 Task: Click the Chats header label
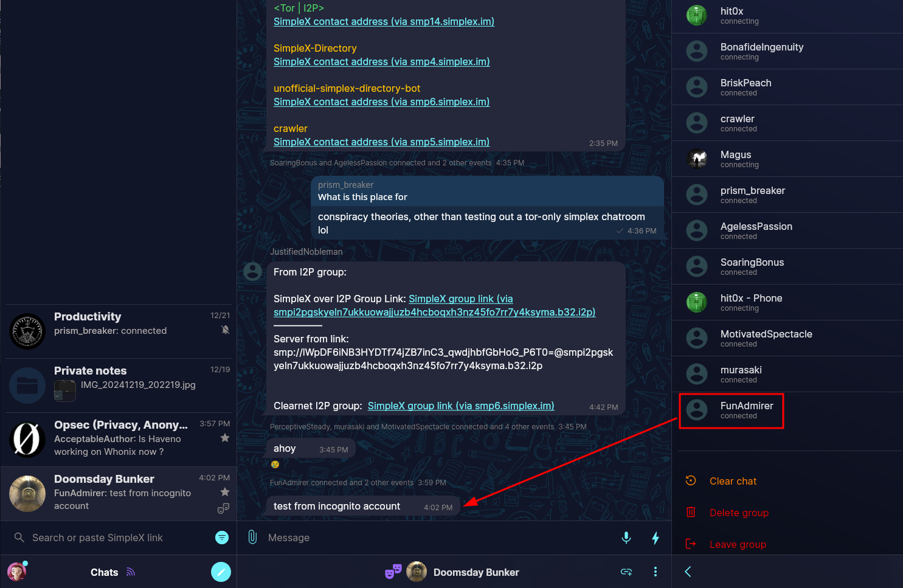(x=104, y=572)
